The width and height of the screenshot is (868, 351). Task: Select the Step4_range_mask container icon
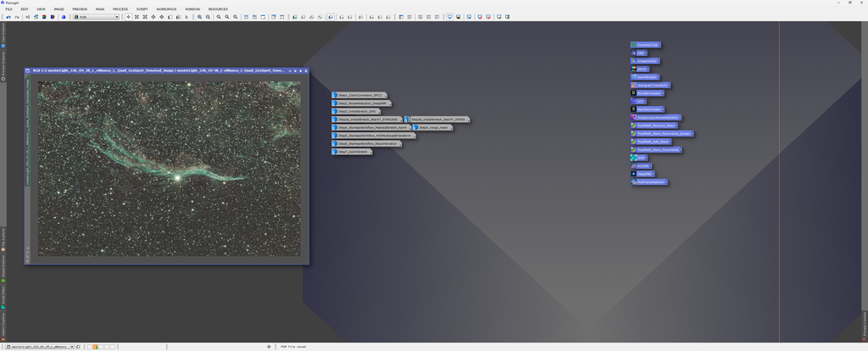[433, 127]
